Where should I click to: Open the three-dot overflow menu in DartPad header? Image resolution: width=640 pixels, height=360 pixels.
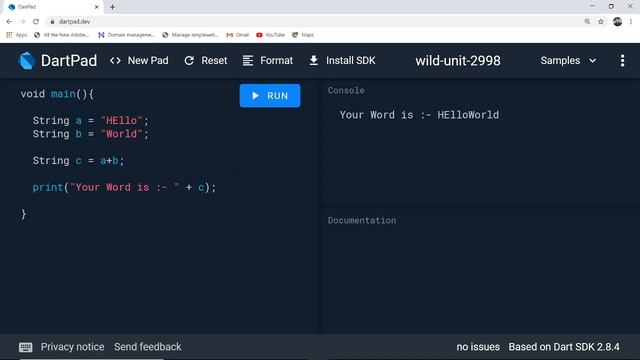point(622,60)
